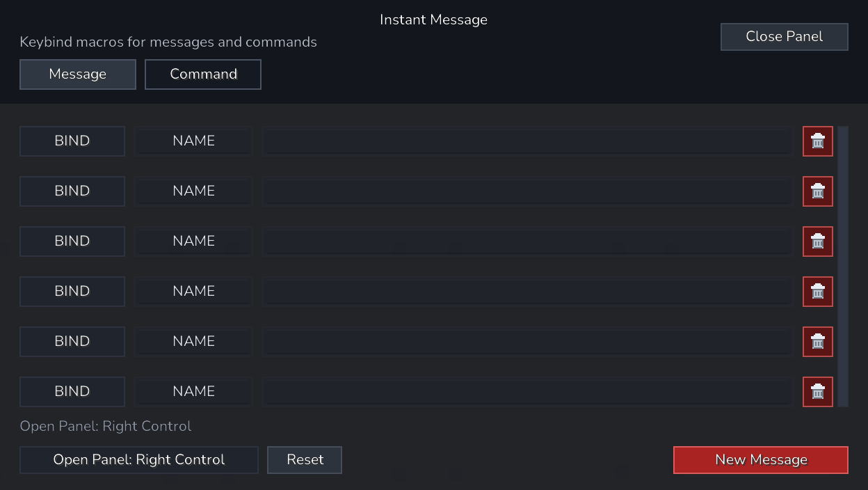Focus the first row's message text field

(527, 141)
